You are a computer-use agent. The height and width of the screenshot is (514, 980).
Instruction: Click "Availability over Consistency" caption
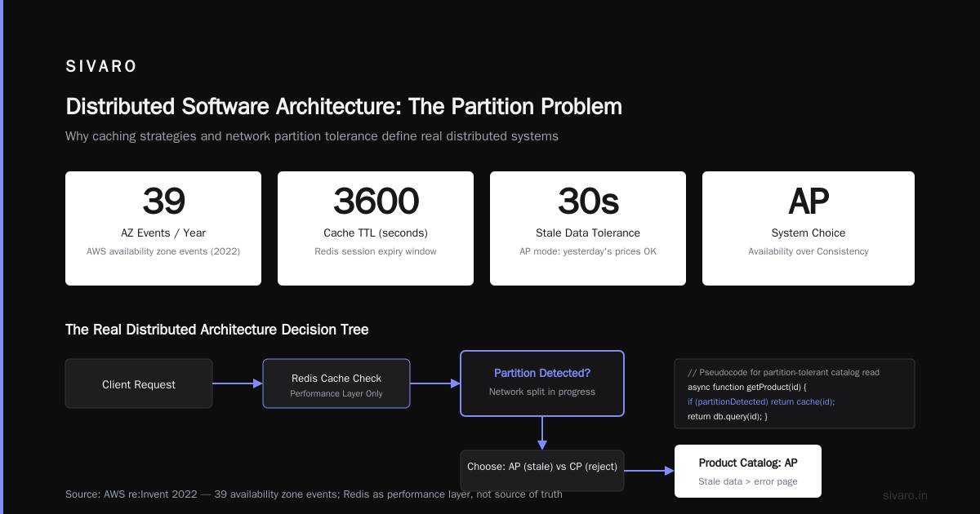coord(808,251)
